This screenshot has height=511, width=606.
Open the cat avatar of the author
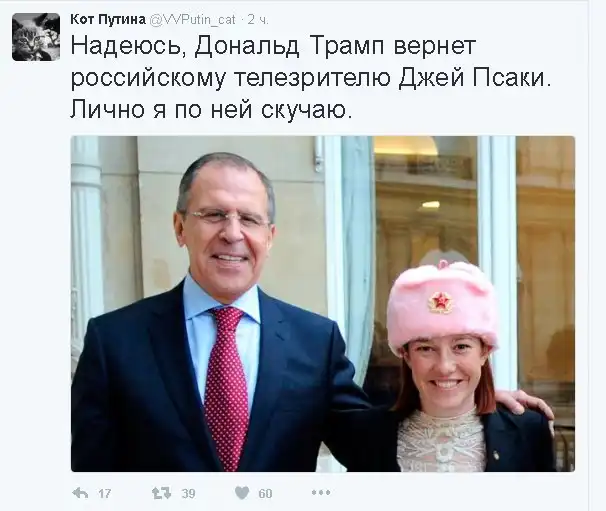[36, 37]
